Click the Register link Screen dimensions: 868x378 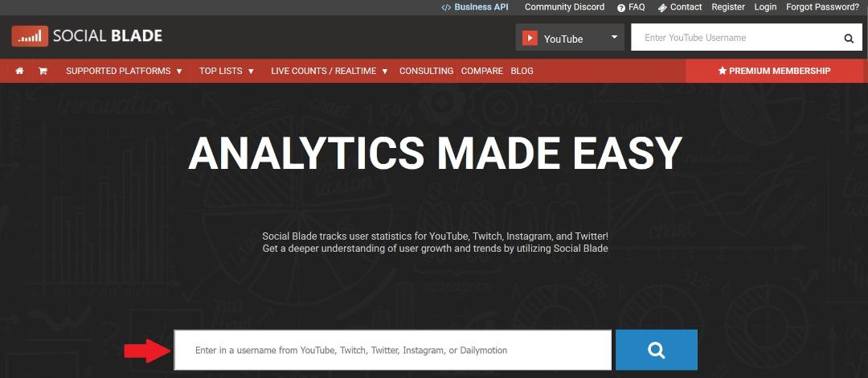tap(728, 7)
